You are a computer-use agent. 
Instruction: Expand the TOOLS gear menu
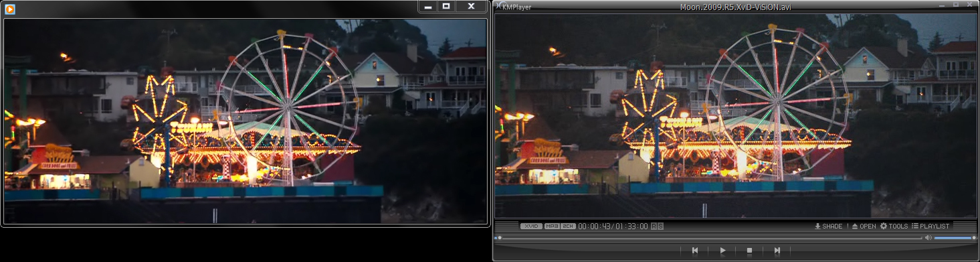click(x=894, y=226)
